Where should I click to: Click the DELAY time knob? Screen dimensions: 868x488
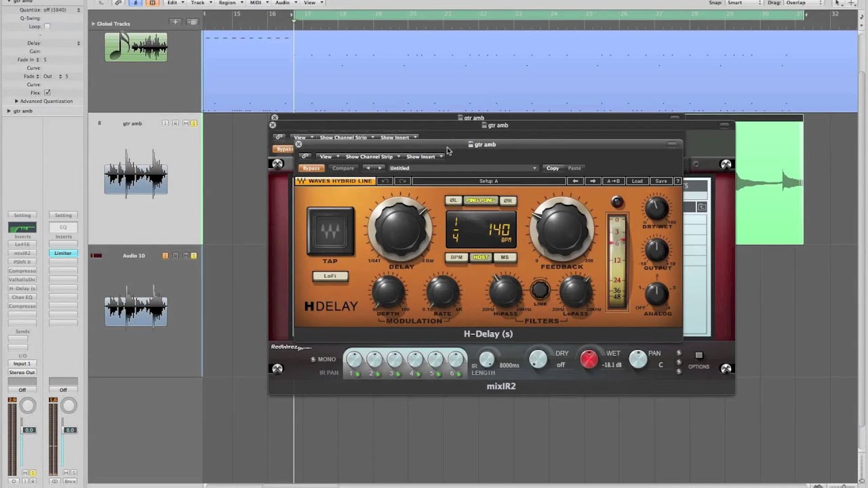[401, 228]
